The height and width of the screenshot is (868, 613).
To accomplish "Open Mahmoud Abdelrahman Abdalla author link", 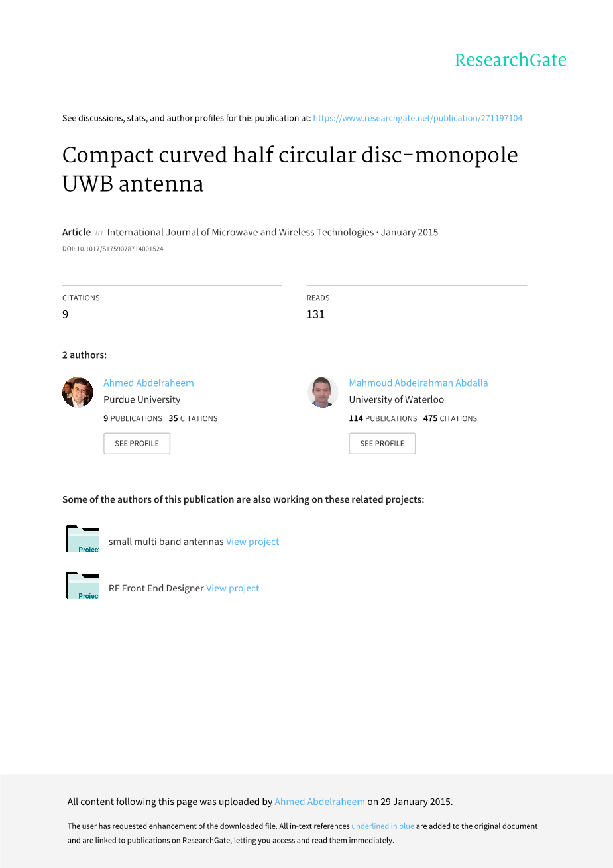I will (x=418, y=383).
